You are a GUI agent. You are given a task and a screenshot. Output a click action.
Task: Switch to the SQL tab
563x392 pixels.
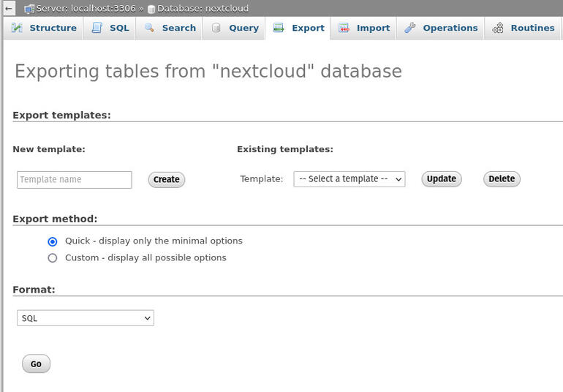pyautogui.click(x=110, y=28)
